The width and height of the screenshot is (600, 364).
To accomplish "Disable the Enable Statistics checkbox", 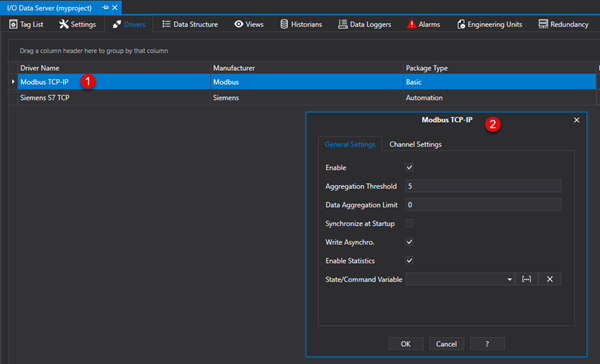I will coord(409,261).
